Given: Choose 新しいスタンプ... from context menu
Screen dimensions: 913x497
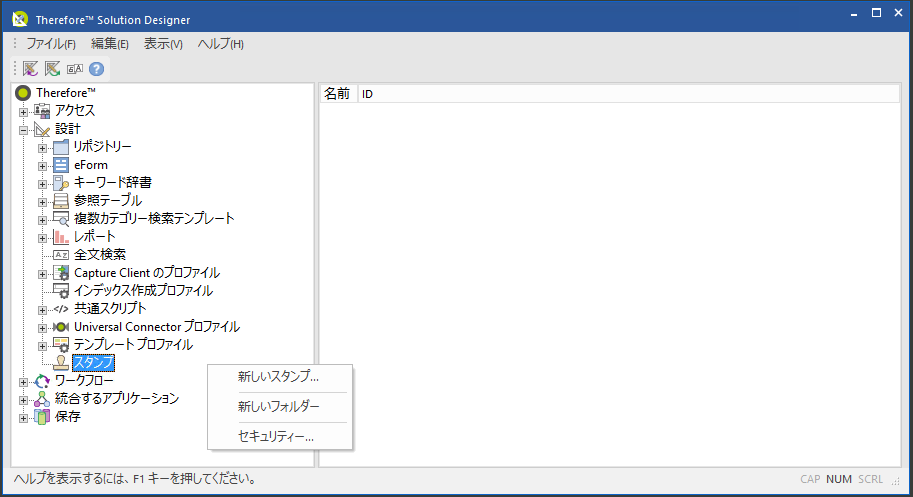Looking at the screenshot, I should [x=280, y=377].
